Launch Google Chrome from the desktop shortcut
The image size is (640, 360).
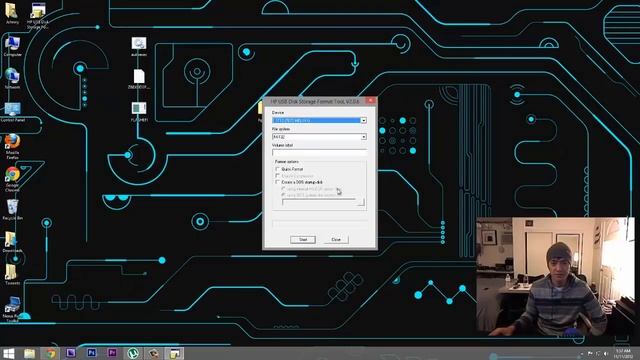(12, 179)
